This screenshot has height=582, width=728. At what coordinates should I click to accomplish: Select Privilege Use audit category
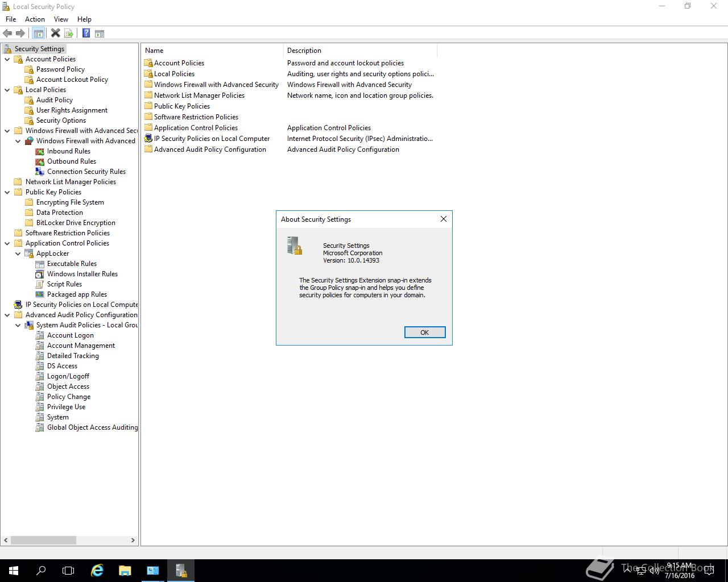pyautogui.click(x=66, y=407)
